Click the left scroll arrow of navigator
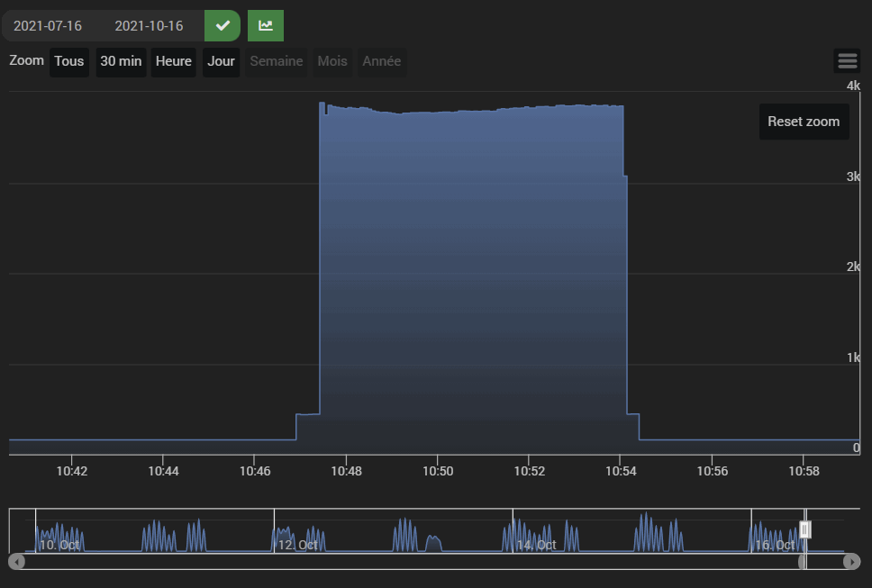 pyautogui.click(x=17, y=561)
